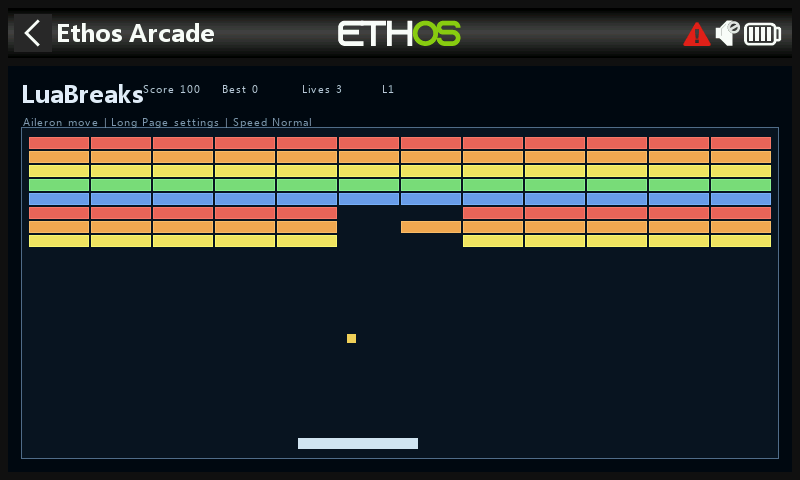Click the Aileron move hint text
This screenshot has height=480, width=800.
point(60,122)
